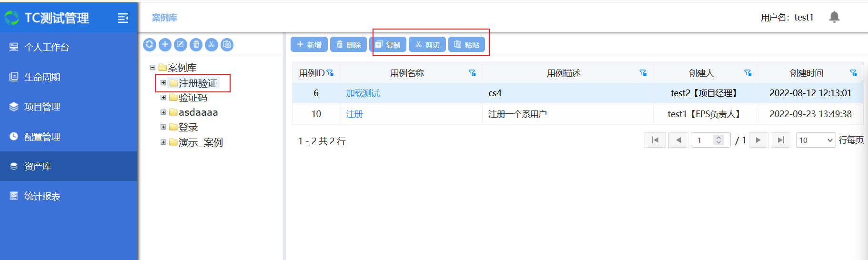The image size is (868, 260).
Task: Click the 新增 button
Action: pos(309,44)
